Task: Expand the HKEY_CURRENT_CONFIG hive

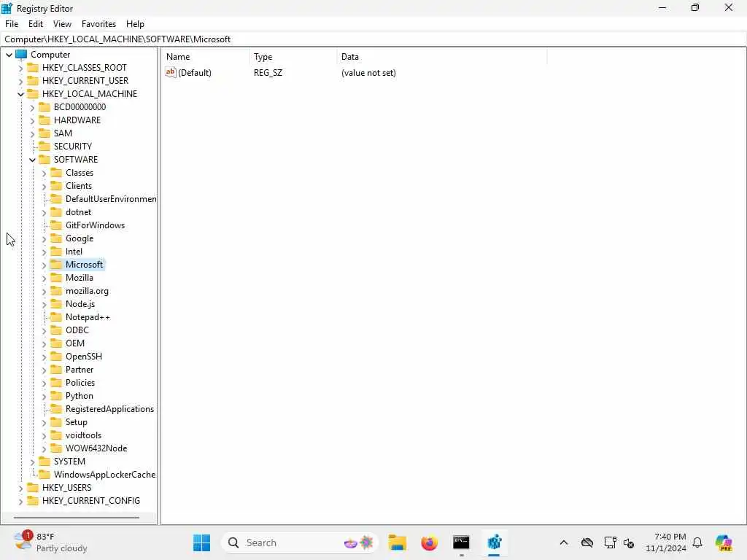Action: coord(20,501)
